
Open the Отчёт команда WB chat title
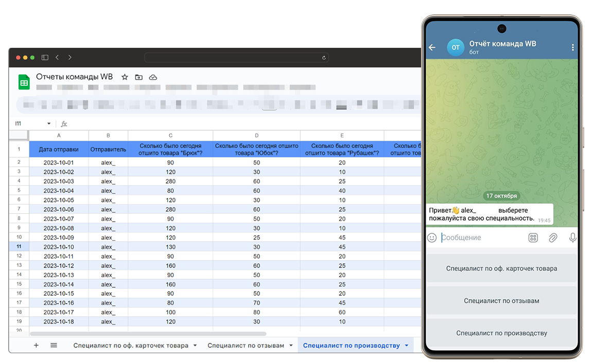tap(502, 43)
